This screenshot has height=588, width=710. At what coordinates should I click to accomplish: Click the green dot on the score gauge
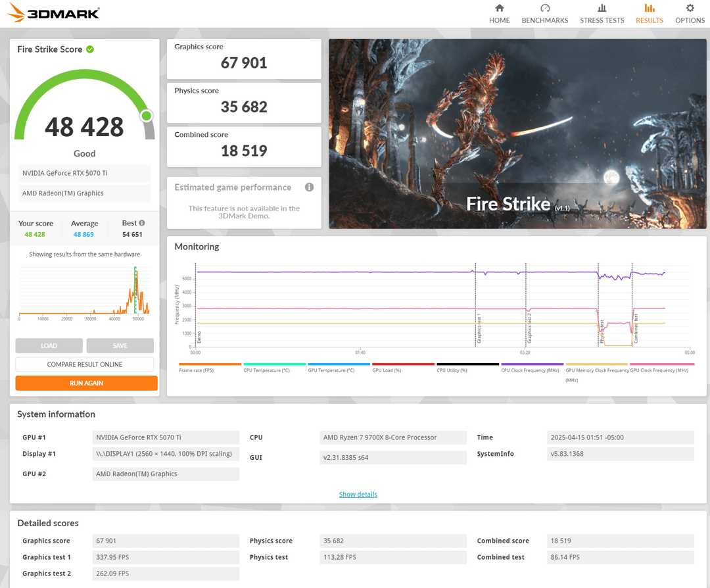pyautogui.click(x=146, y=116)
